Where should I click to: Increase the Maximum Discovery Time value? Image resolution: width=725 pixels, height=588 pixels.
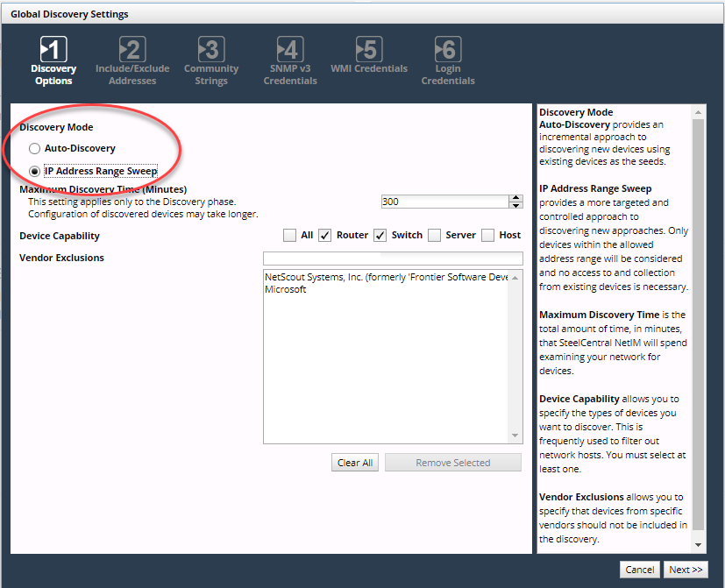pyautogui.click(x=515, y=198)
